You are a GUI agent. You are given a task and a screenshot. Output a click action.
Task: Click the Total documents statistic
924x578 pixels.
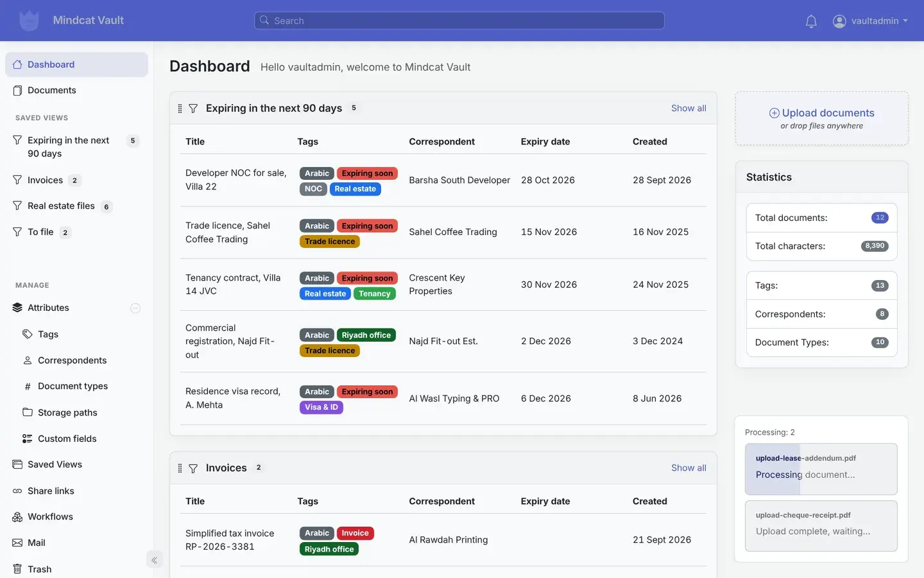[821, 218]
